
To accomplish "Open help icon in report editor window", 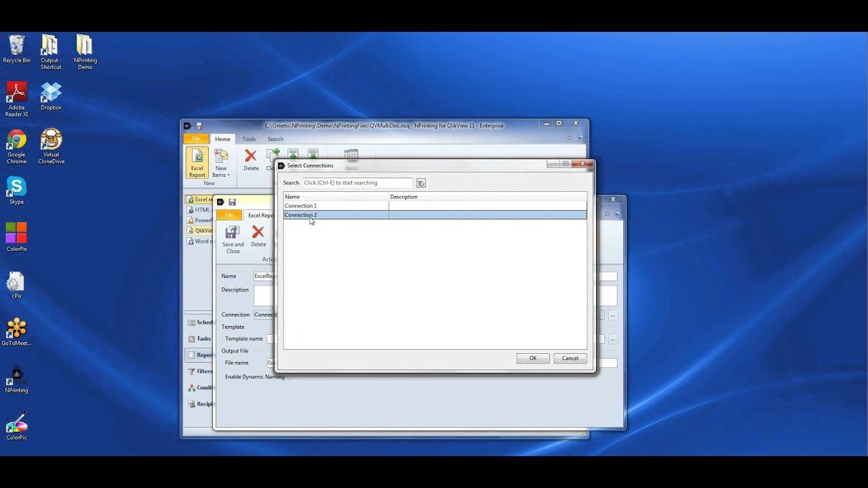I will 617,214.
